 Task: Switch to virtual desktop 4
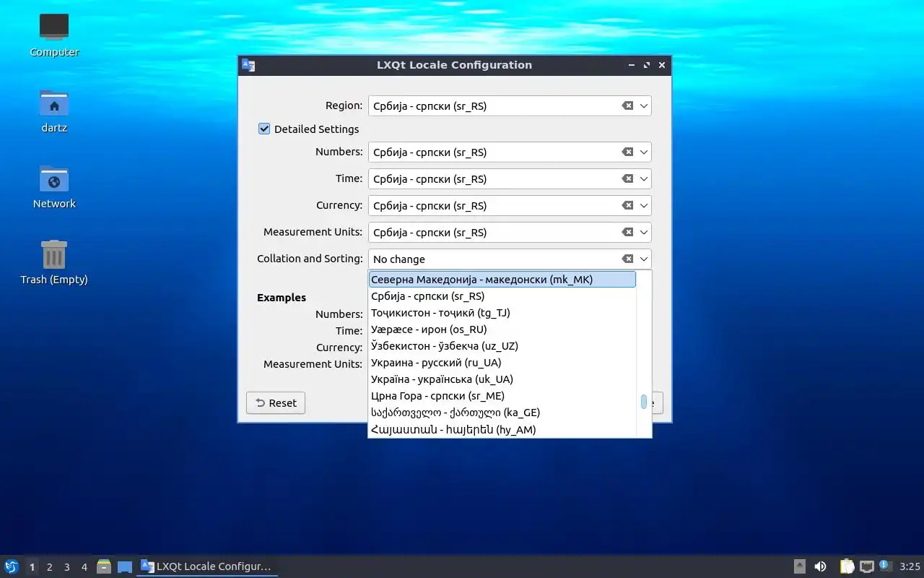tap(84, 567)
